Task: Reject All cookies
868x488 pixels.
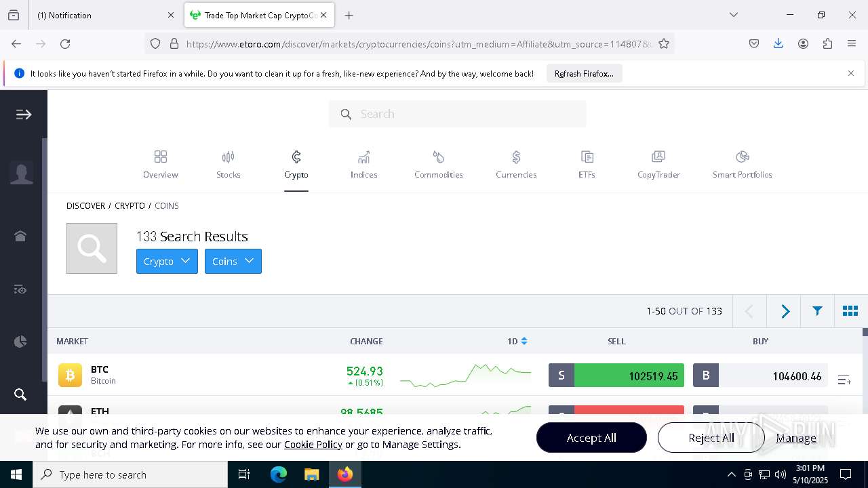Action: [711, 438]
